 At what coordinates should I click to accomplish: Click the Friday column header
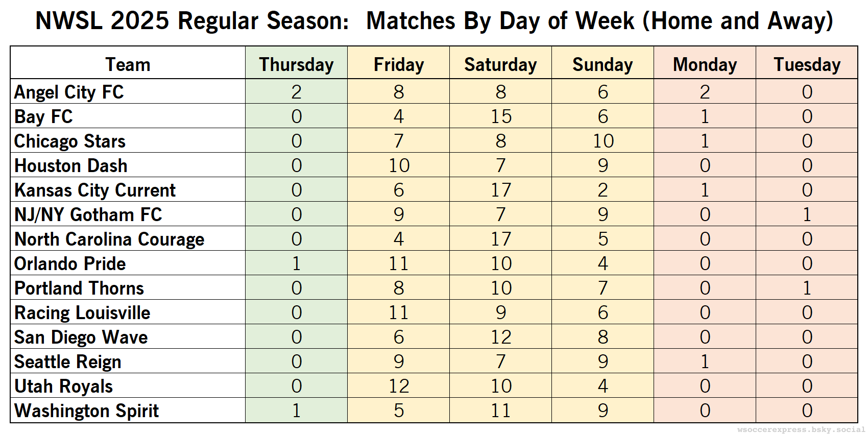pos(398,65)
